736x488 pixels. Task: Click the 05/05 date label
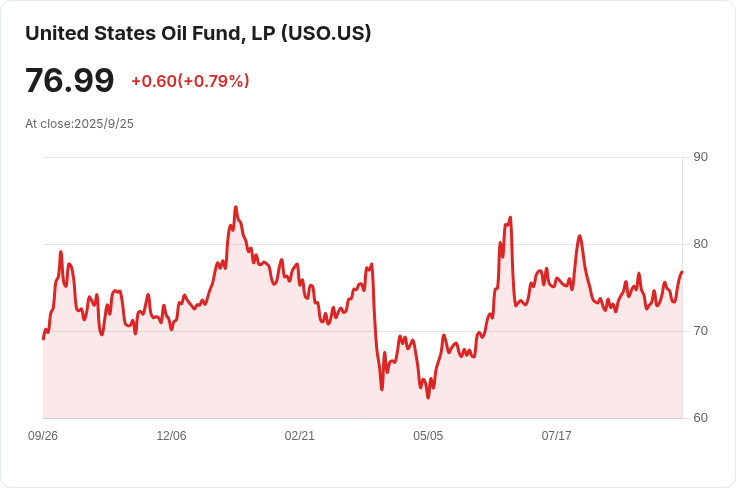pos(428,436)
